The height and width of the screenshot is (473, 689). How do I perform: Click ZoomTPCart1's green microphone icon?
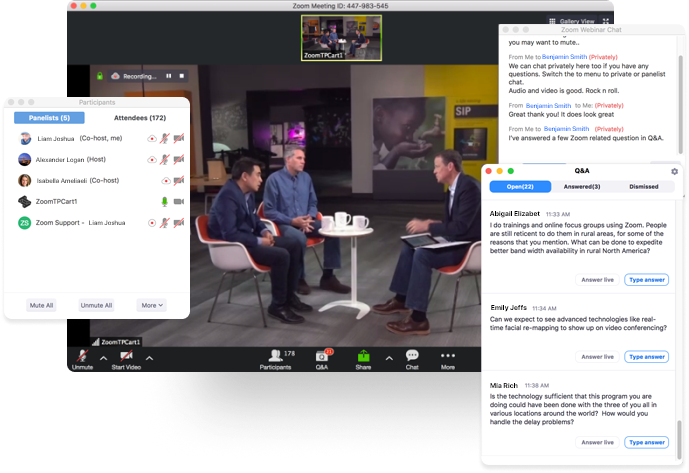pos(164,201)
